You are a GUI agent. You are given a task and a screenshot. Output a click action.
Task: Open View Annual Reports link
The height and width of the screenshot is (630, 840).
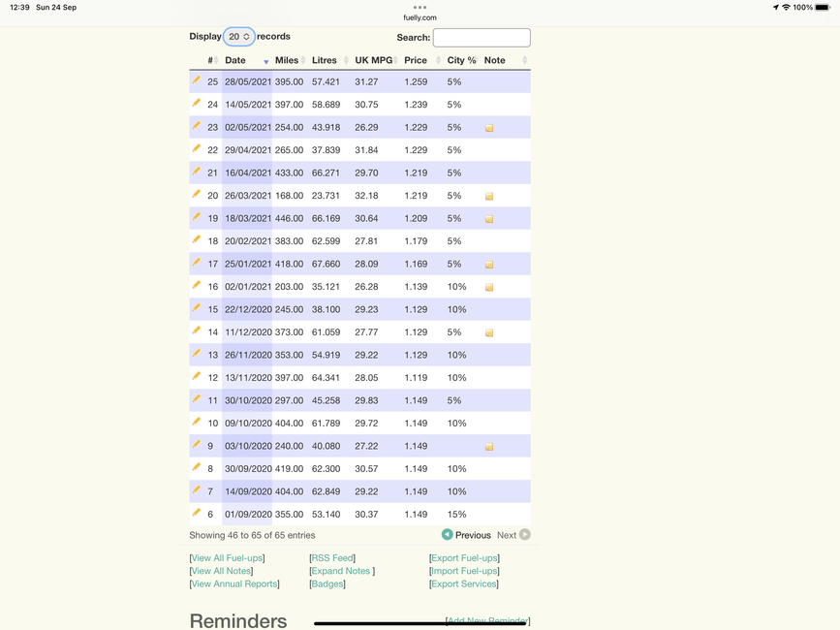pos(234,583)
